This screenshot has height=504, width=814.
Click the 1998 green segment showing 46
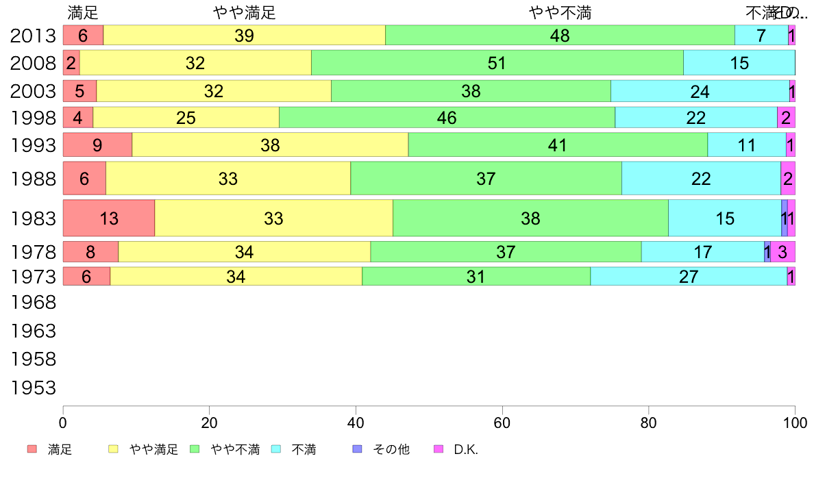[447, 118]
